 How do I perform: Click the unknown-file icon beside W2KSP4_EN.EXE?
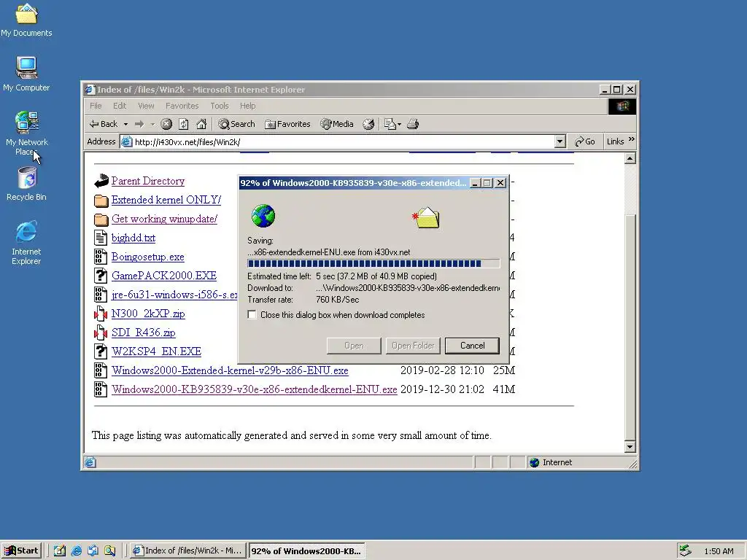point(101,351)
